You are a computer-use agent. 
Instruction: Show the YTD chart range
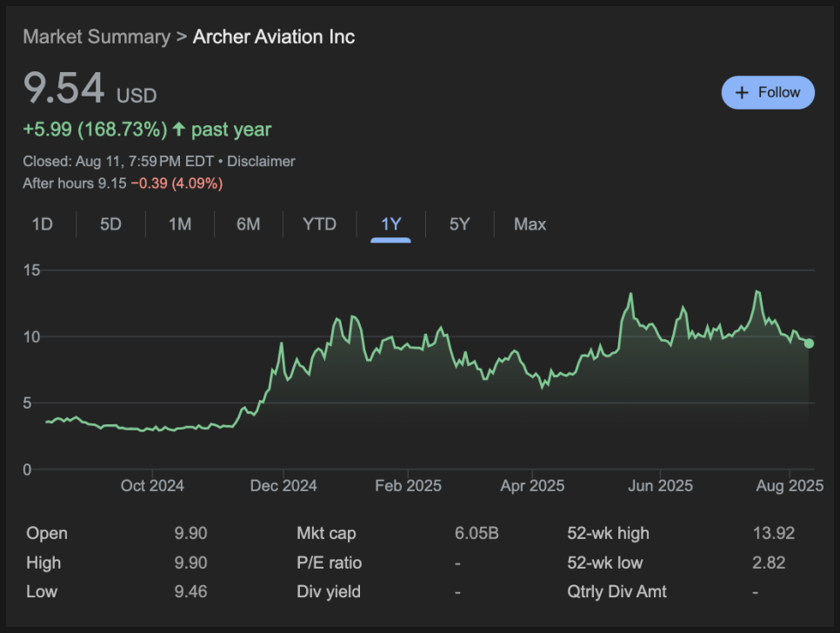319,223
